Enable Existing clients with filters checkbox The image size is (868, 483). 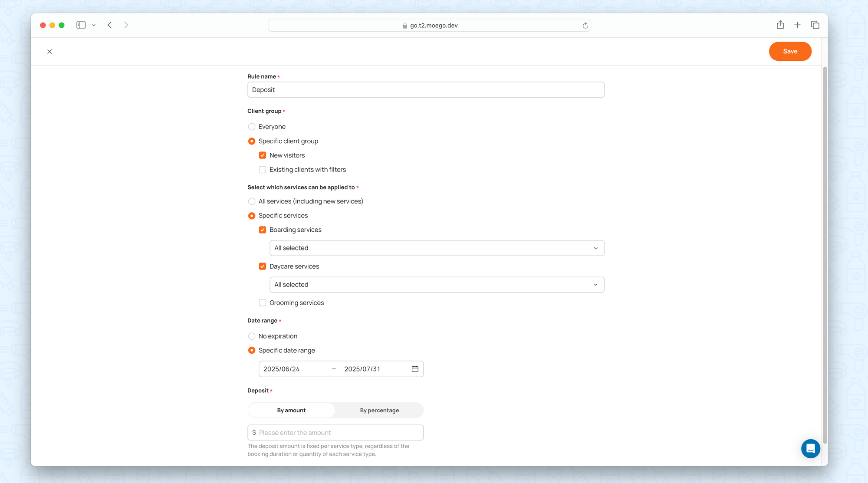(263, 170)
